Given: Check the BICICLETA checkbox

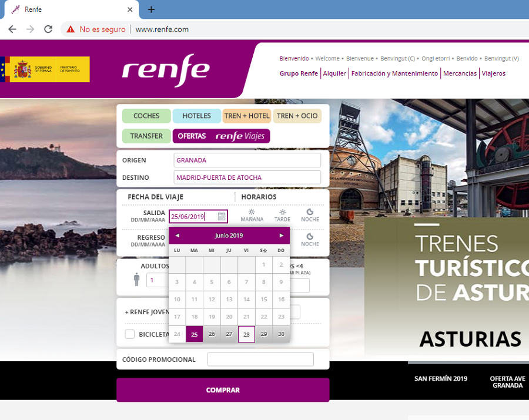Looking at the screenshot, I should 129,334.
